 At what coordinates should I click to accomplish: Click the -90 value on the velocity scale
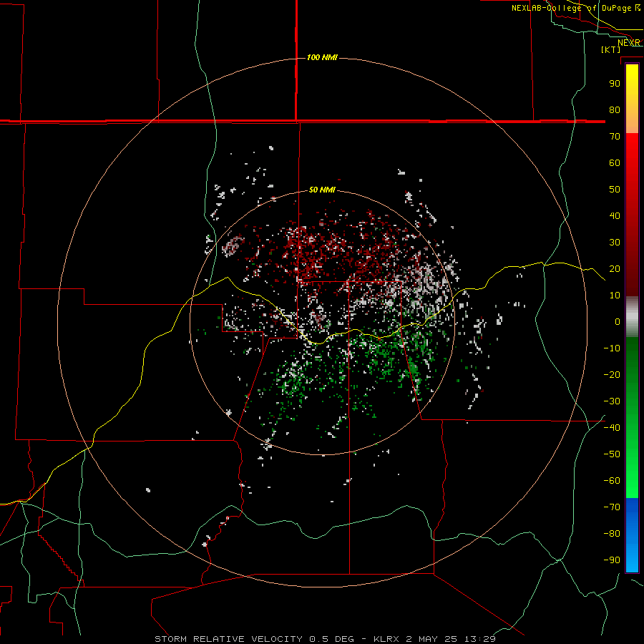pos(612,560)
